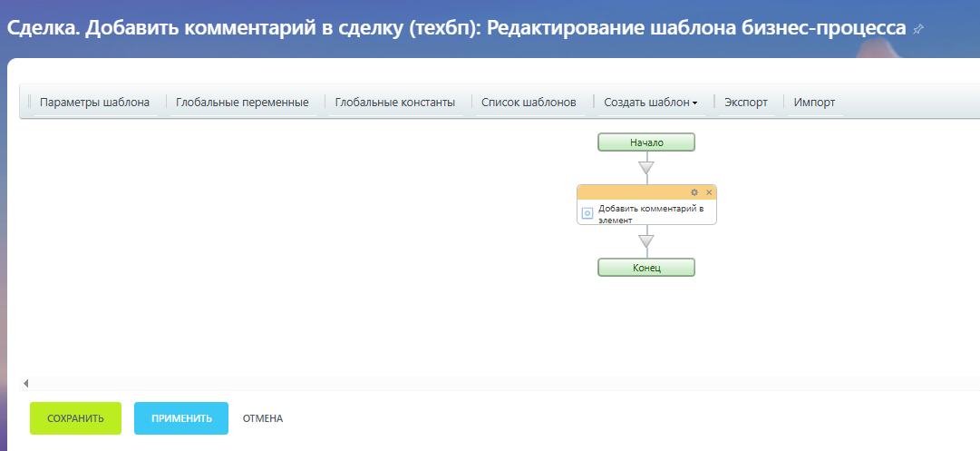Open settings gear of comment activity block
The image size is (980, 451).
(694, 192)
